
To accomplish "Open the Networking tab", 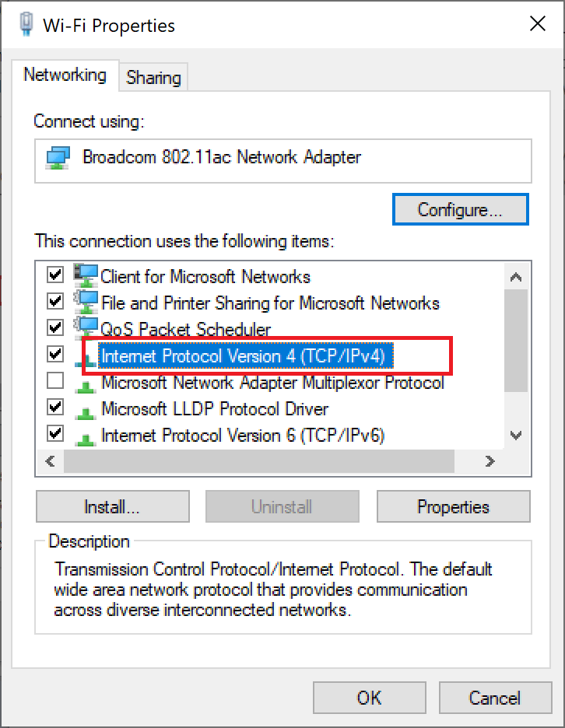I will point(65,75).
